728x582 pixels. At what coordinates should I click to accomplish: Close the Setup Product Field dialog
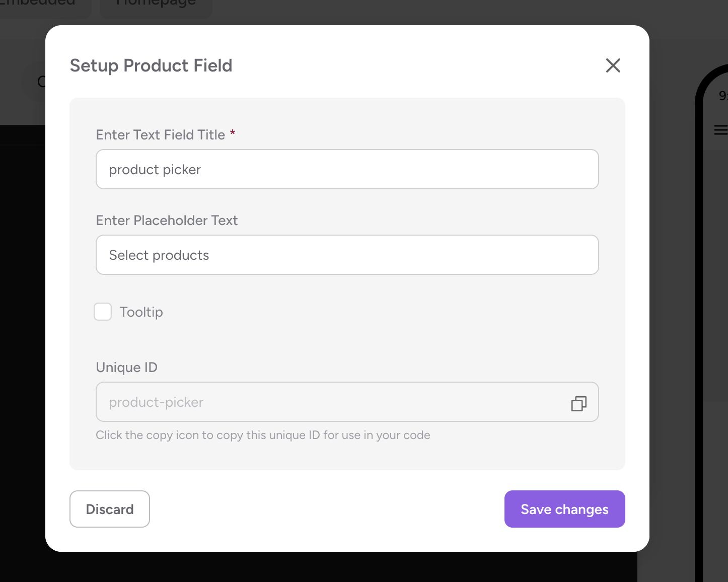613,65
